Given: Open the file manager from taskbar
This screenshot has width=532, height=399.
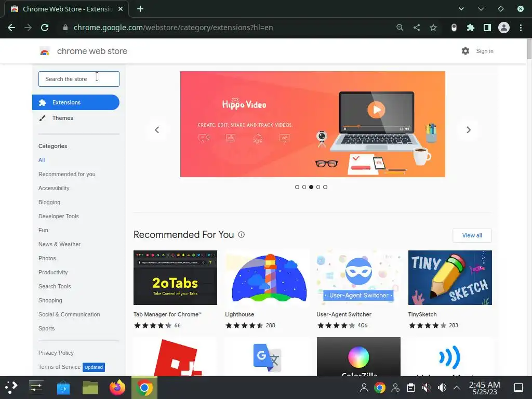Looking at the screenshot, I should (90, 388).
